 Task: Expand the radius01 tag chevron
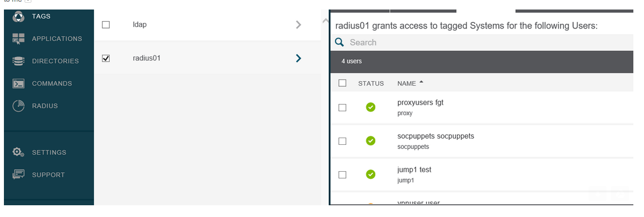coord(298,58)
